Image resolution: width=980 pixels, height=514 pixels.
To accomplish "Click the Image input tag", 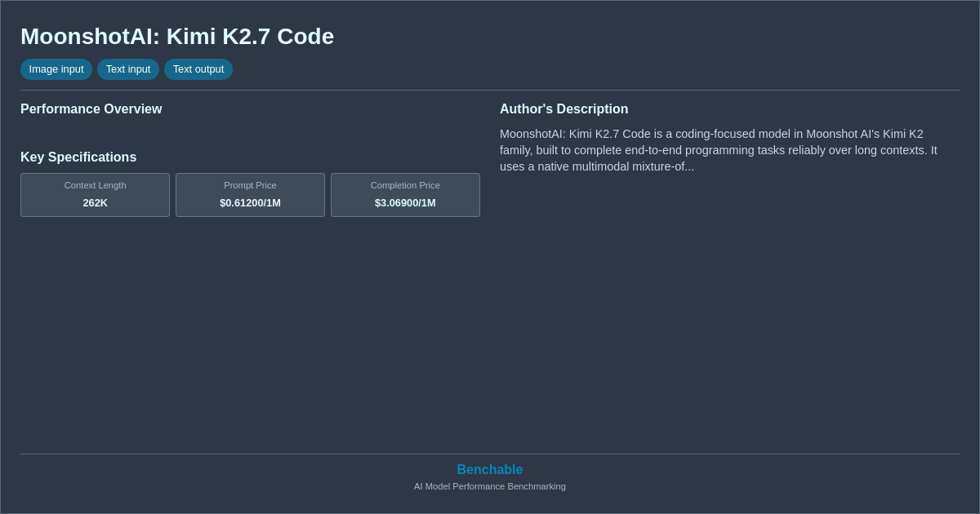I will pyautogui.click(x=56, y=69).
